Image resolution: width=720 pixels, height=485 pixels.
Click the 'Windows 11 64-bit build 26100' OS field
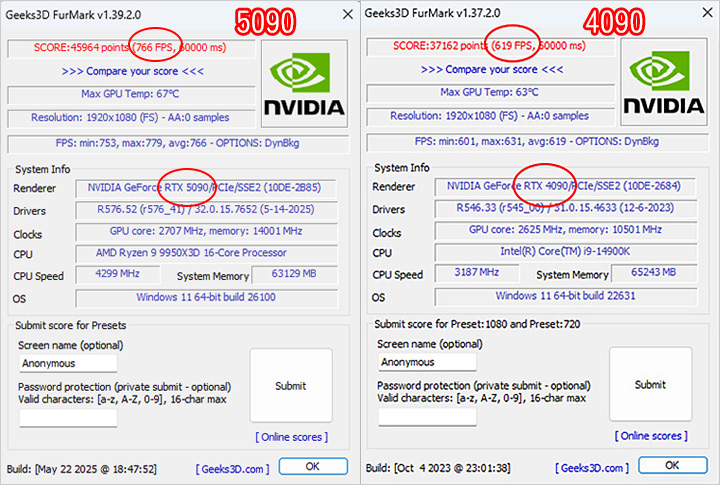pos(206,298)
